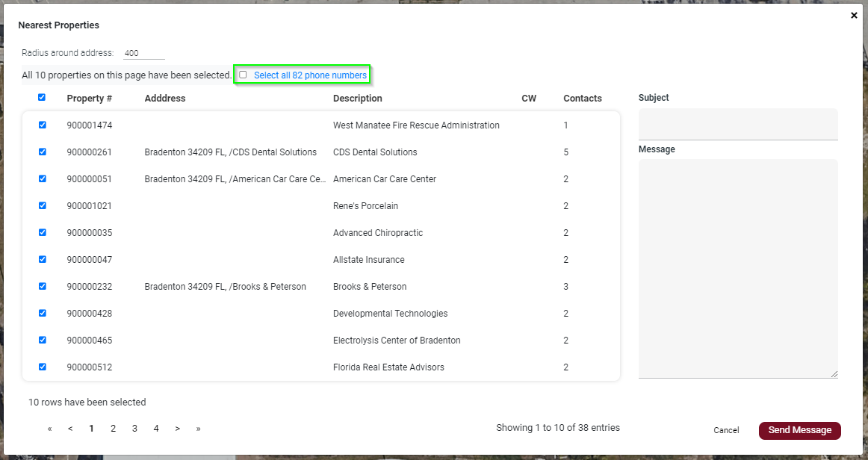868x460 pixels.
Task: Go to page 2 of results
Action: [113, 429]
